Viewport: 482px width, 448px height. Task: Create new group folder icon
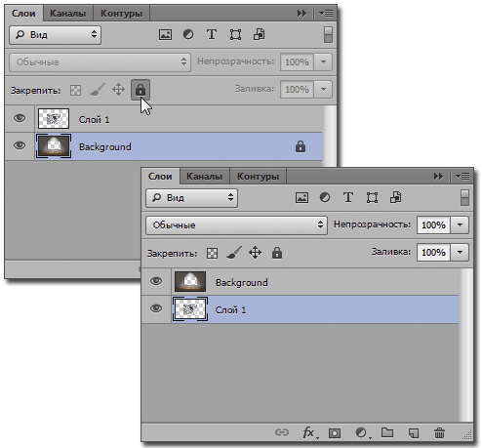coord(387,432)
